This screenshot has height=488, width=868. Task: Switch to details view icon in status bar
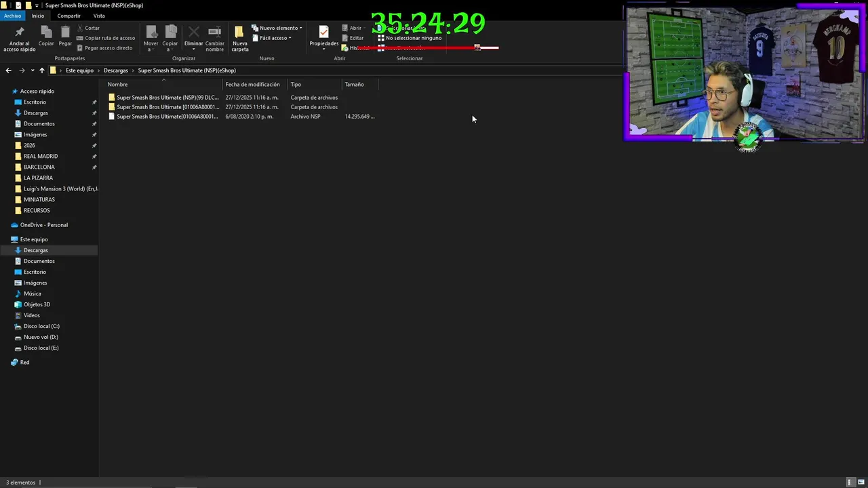tap(850, 483)
